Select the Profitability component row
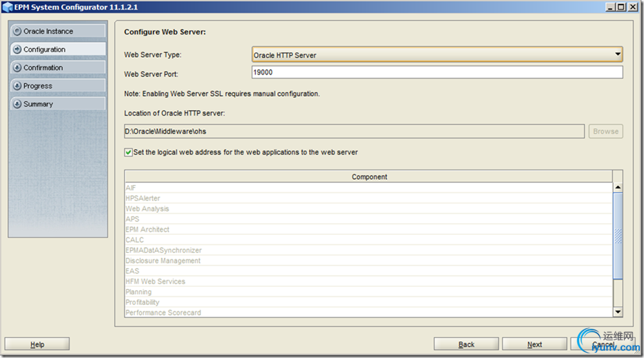This screenshot has width=644, height=358. click(x=368, y=302)
